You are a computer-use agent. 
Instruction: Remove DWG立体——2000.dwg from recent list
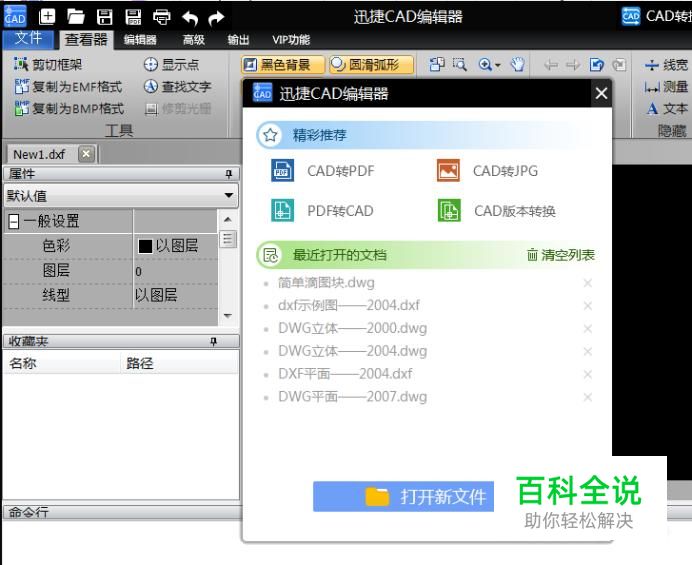(x=587, y=328)
